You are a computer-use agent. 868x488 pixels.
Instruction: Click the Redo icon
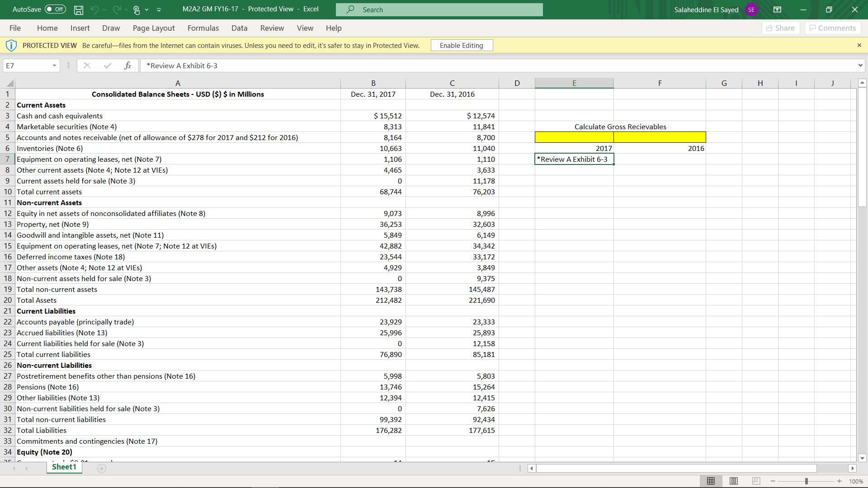[x=116, y=9]
